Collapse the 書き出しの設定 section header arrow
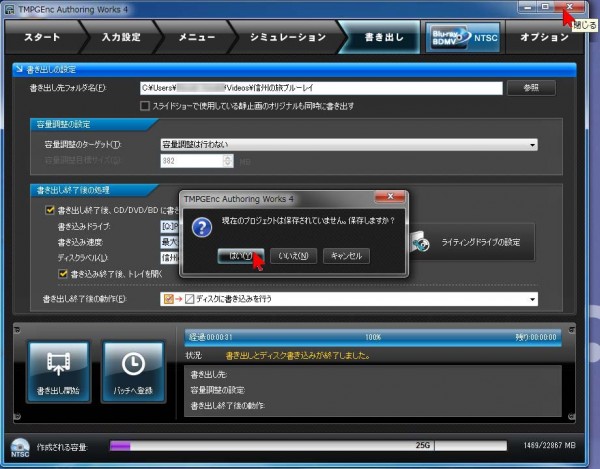This screenshot has width=600, height=469. click(x=19, y=69)
